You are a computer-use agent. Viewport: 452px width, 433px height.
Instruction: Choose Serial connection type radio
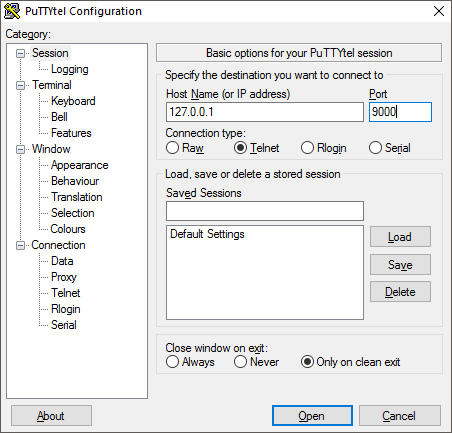click(375, 148)
